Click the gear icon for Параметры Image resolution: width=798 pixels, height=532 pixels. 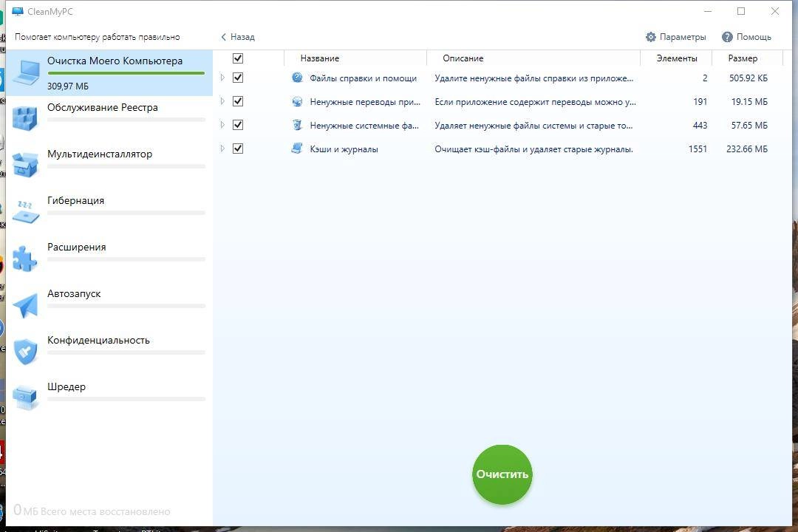[651, 37]
